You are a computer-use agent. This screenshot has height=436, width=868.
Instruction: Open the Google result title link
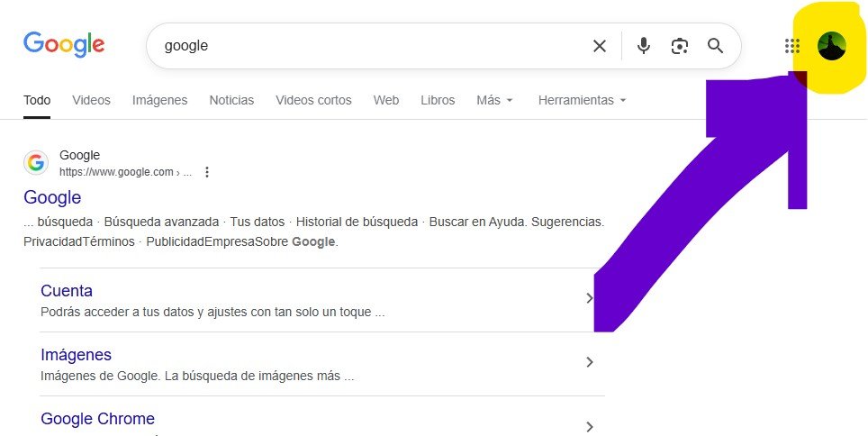click(x=52, y=197)
